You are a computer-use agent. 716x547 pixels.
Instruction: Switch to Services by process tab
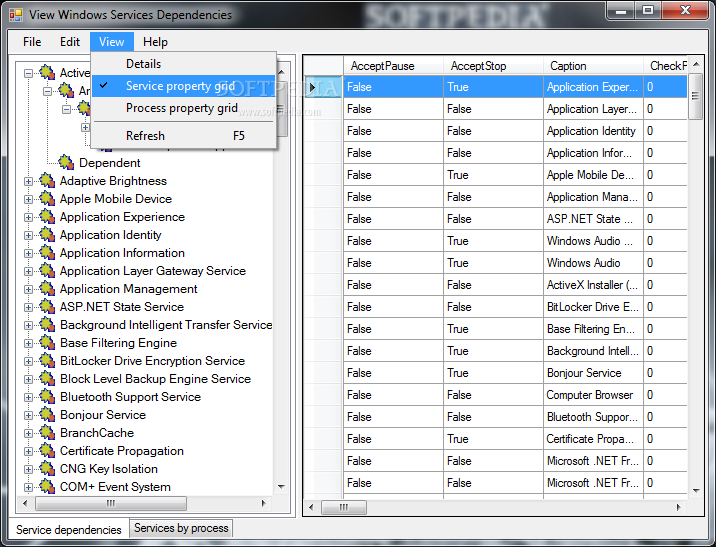click(181, 528)
